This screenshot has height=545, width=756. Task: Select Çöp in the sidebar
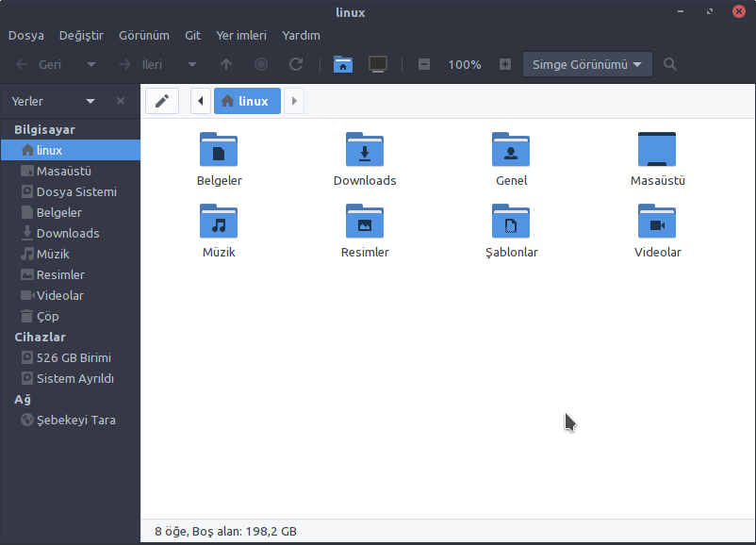click(47, 316)
